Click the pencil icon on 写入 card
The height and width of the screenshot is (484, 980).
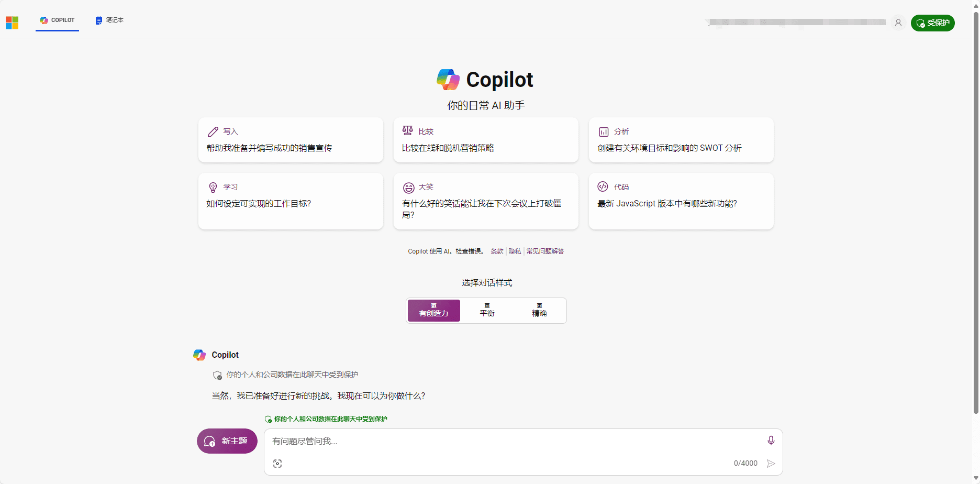point(213,131)
